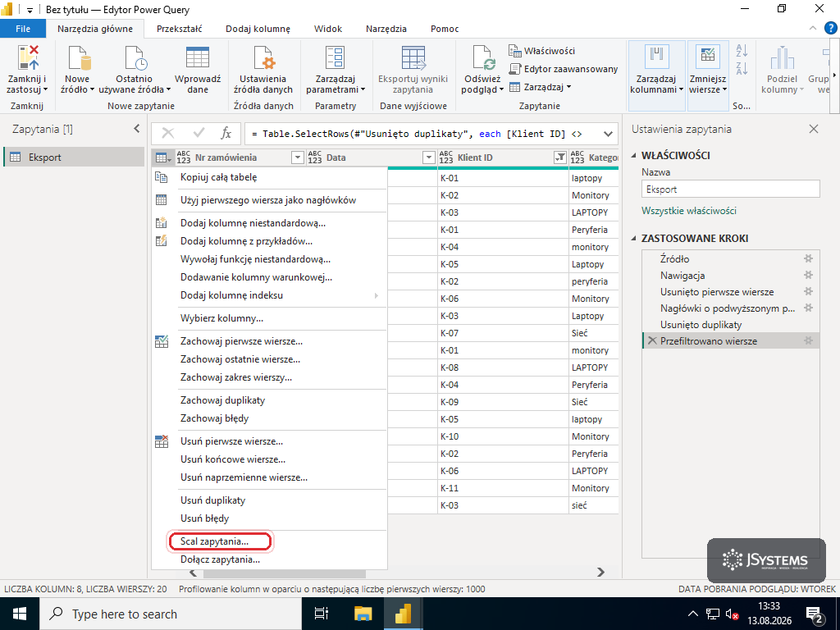Open Windows Start menu

click(20, 614)
